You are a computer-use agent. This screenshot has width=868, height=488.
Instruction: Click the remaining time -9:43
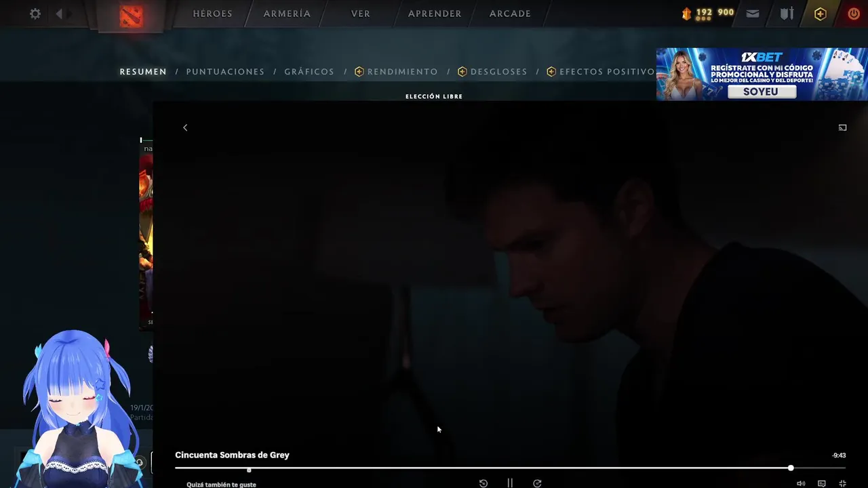coord(839,455)
